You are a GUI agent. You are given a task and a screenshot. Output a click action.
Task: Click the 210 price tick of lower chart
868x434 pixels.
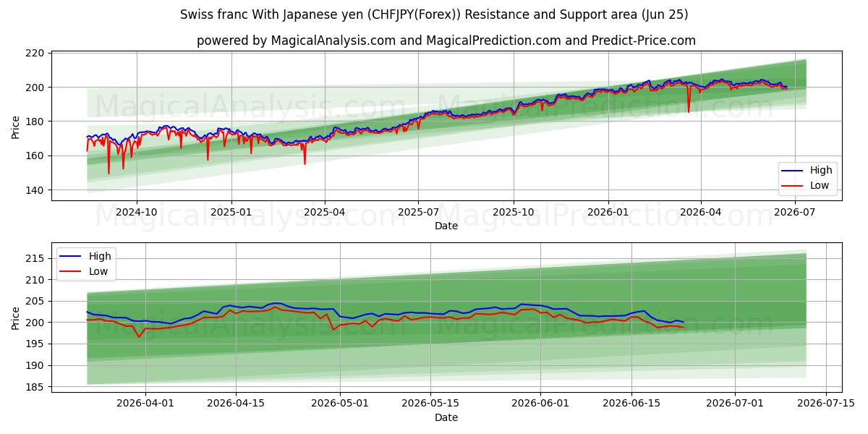pyautogui.click(x=36, y=279)
